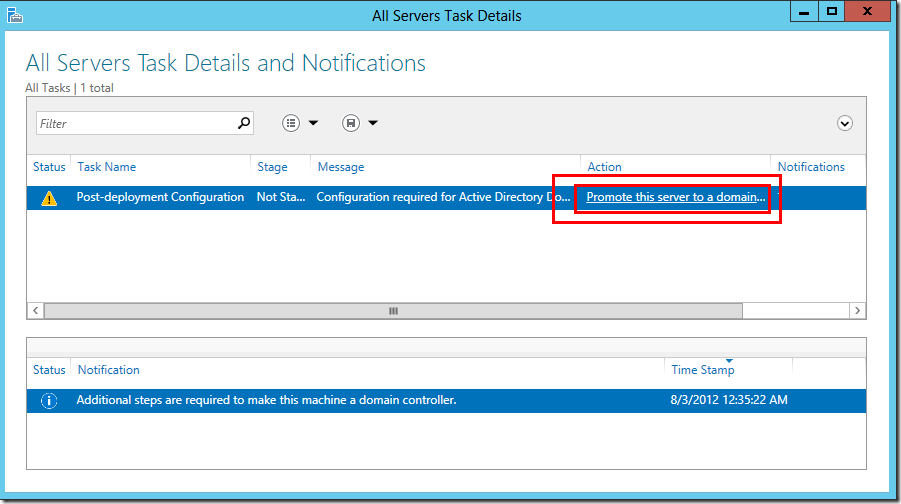
Task: Click the yellow warning status icon
Action: pyautogui.click(x=49, y=198)
